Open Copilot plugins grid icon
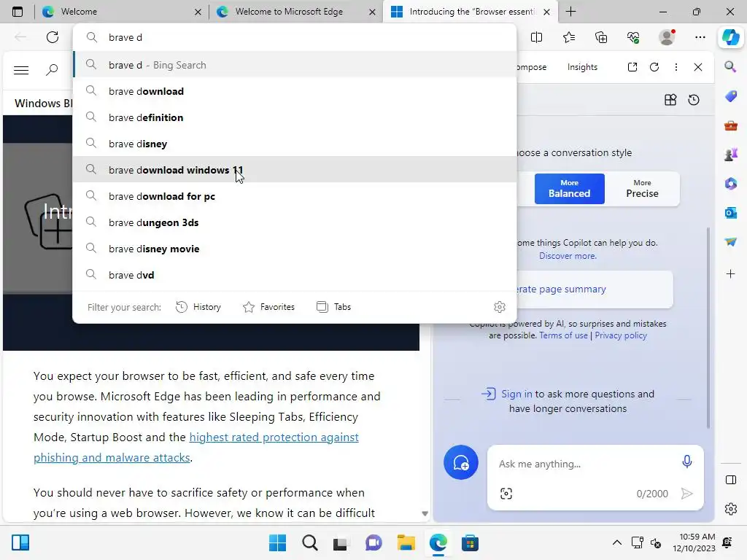747x560 pixels. click(670, 99)
